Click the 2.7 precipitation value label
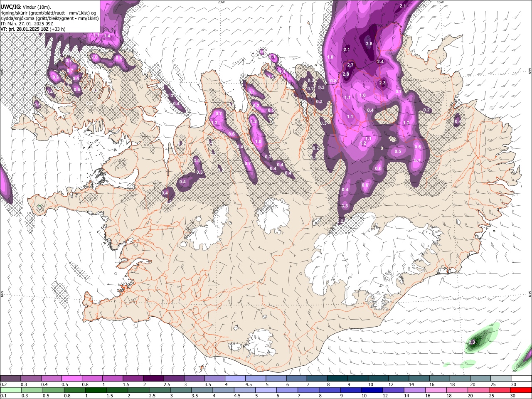This screenshot has width=532, height=399. tap(350, 65)
